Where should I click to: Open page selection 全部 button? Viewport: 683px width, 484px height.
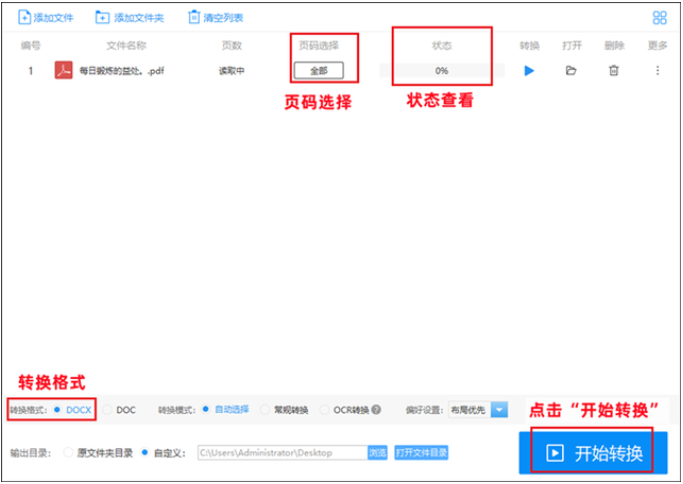point(319,70)
